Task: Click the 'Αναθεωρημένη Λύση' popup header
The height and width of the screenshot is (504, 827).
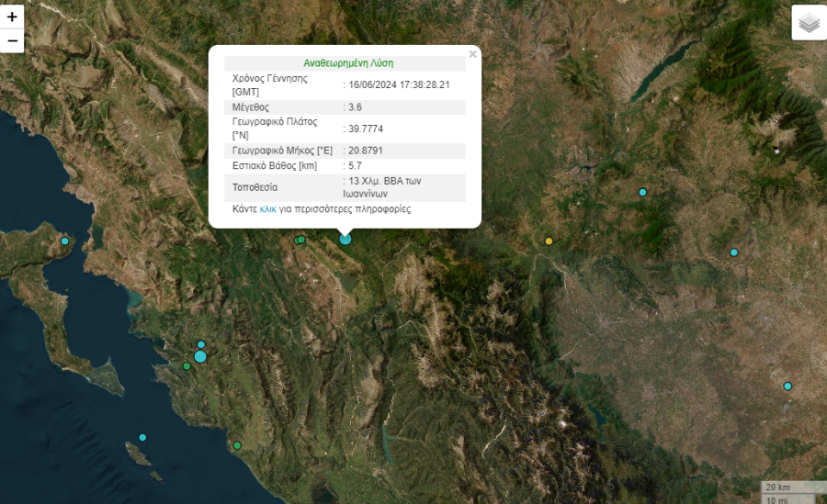Action: (x=348, y=63)
